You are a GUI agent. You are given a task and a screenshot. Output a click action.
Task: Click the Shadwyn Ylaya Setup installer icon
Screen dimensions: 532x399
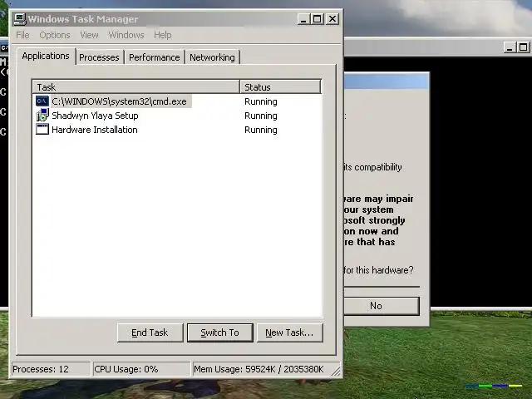pos(42,115)
